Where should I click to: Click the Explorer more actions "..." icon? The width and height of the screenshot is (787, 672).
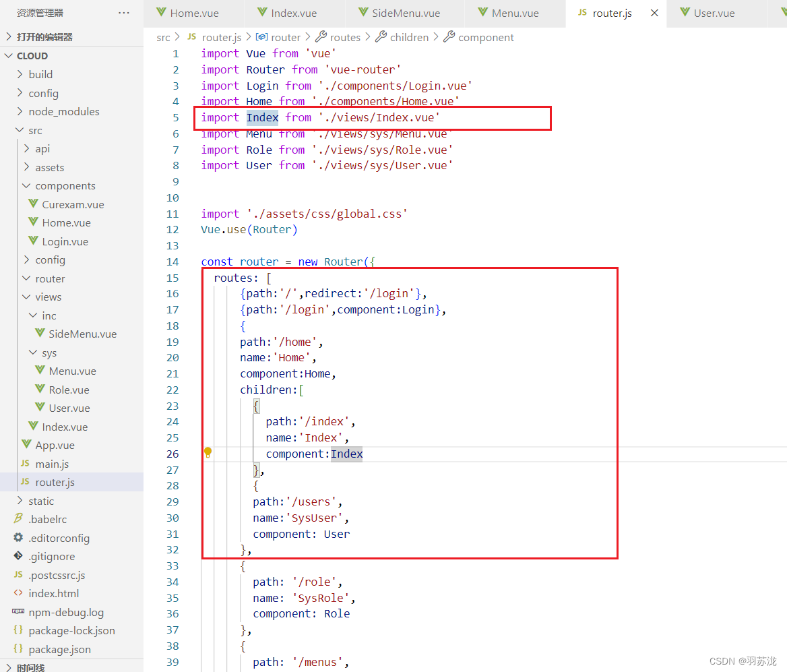click(x=123, y=12)
